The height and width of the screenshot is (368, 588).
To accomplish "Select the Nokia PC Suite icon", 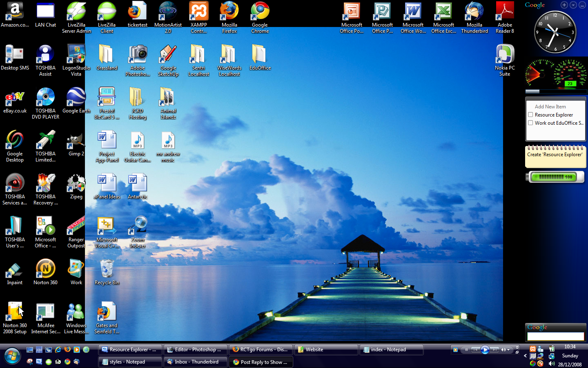I will point(505,55).
